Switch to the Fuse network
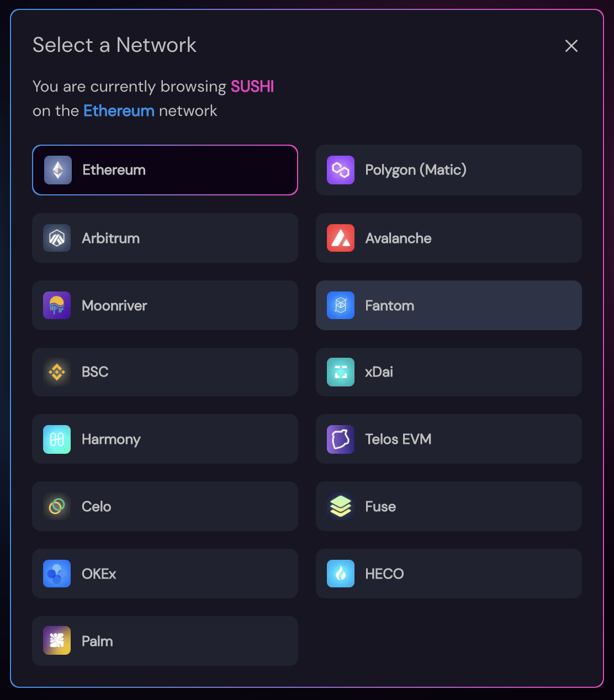This screenshot has width=614, height=700. (449, 506)
